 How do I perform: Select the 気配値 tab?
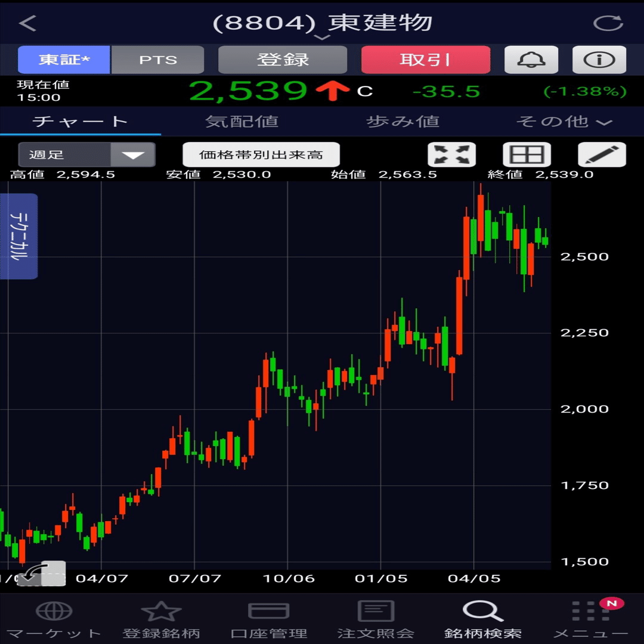(x=241, y=122)
